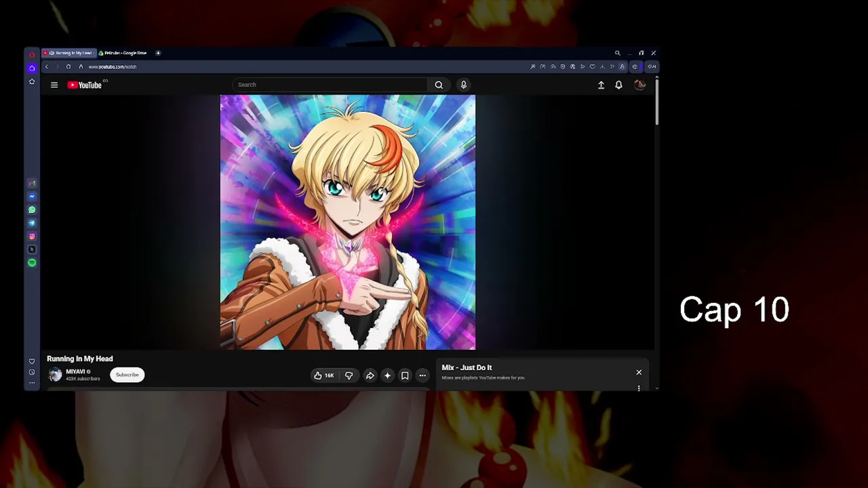Open Instagram in the Opera sidebar
This screenshot has height=488, width=868.
coord(32,237)
